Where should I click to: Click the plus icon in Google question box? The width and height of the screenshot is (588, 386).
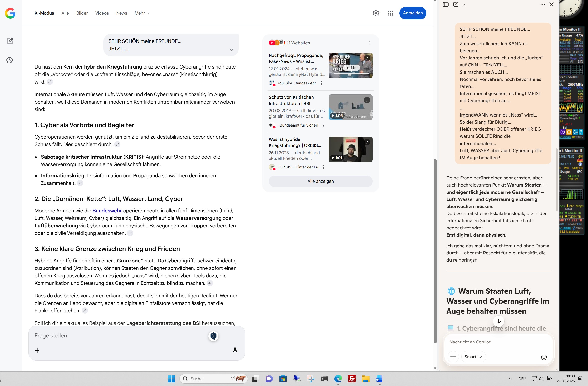37,350
